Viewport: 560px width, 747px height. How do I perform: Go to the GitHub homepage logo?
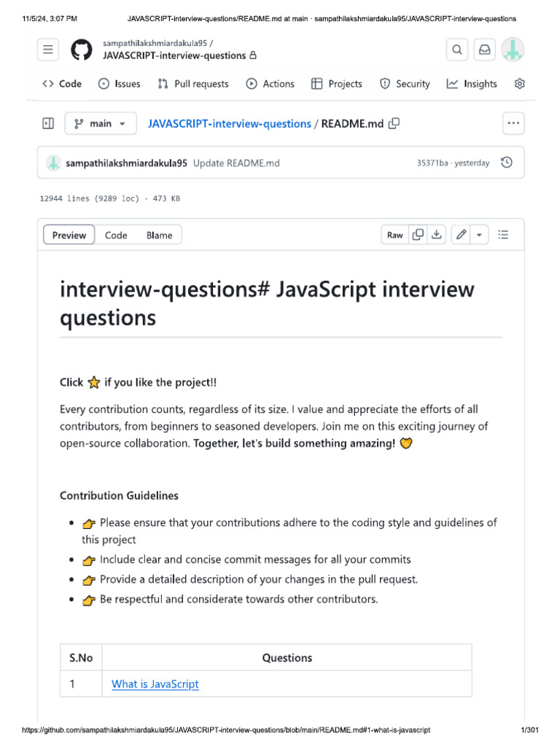(x=82, y=50)
